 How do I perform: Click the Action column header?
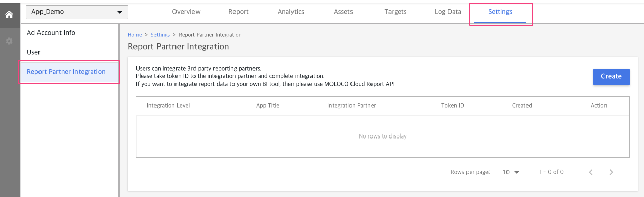599,106
